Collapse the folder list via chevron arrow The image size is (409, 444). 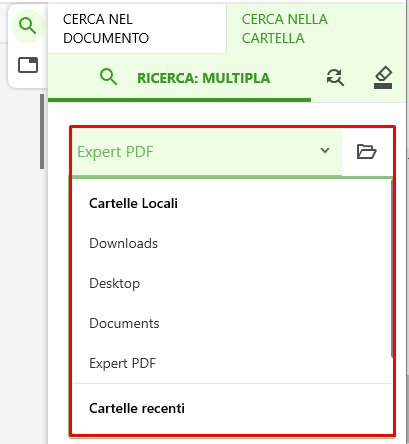tap(325, 151)
